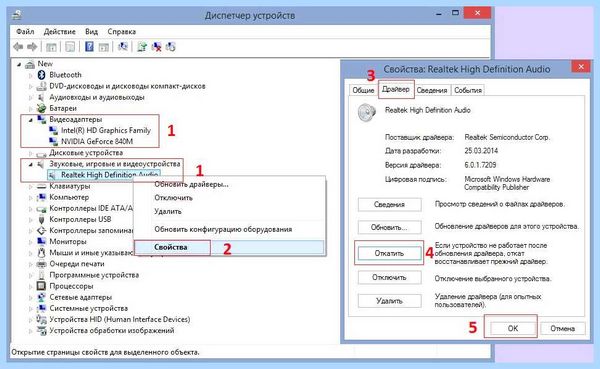Collapse the New root computer node
This screenshot has height=369, width=600.
[x=19, y=65]
